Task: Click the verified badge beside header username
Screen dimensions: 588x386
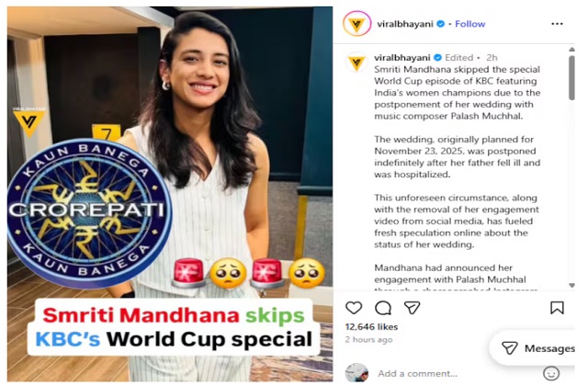Action: pos(441,24)
